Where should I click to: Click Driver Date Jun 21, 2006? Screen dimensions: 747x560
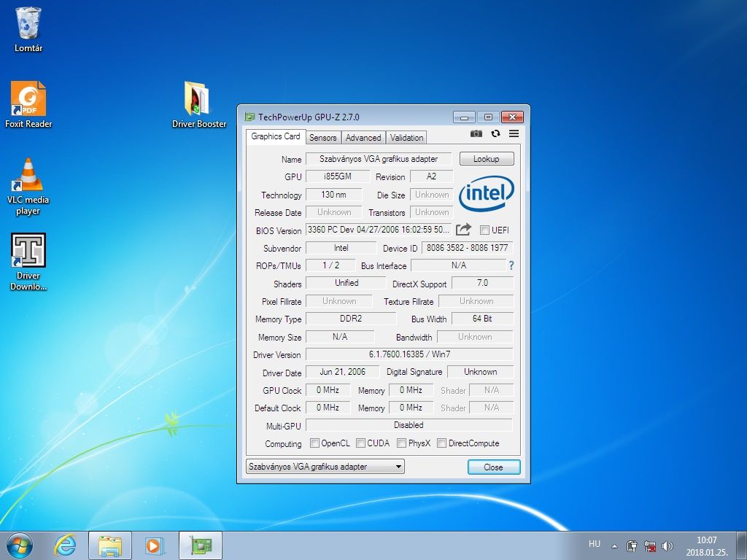point(343,372)
